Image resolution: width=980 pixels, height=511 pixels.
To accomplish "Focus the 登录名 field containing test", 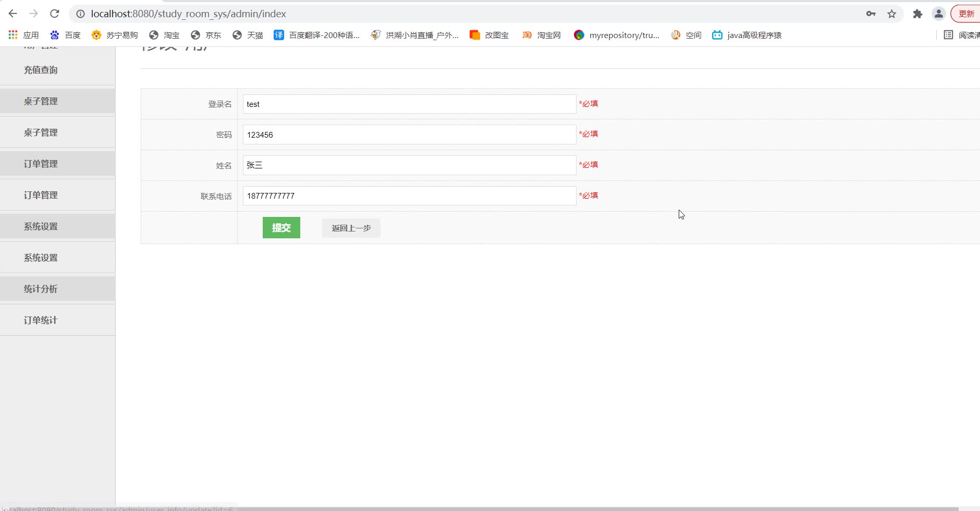I will click(x=409, y=104).
